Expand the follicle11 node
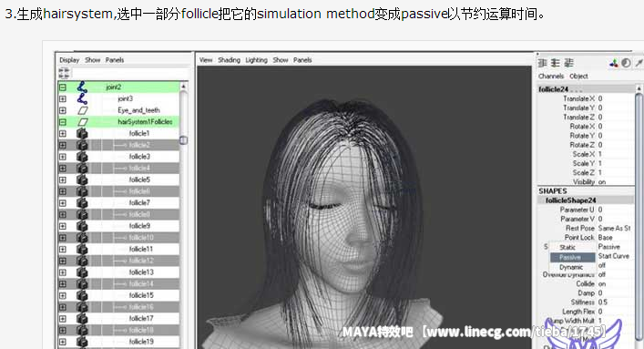The width and height of the screenshot is (644, 349). [x=63, y=249]
